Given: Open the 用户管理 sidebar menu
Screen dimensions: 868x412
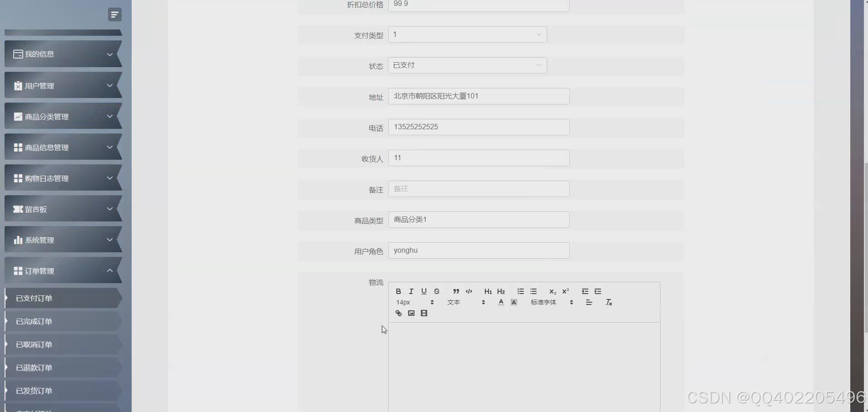Looking at the screenshot, I should (x=63, y=85).
